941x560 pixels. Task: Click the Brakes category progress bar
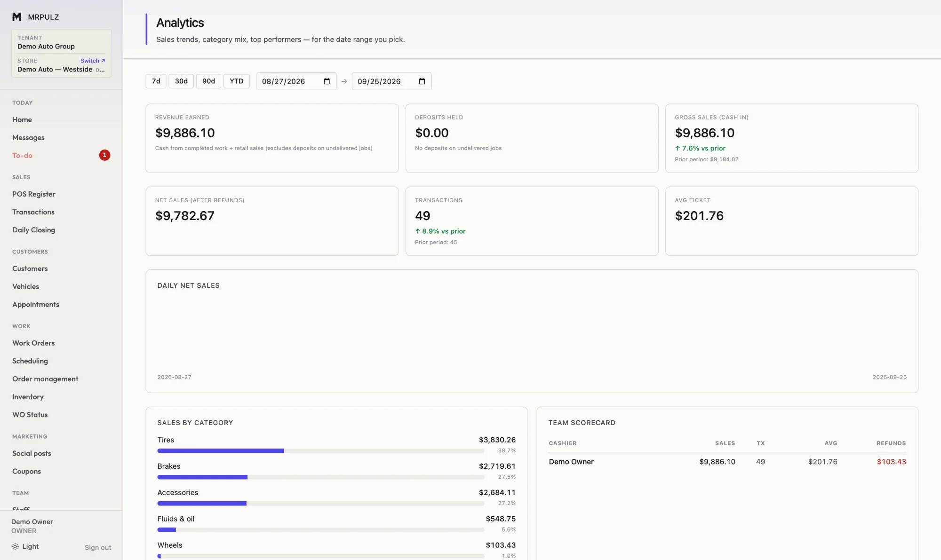[x=321, y=477]
